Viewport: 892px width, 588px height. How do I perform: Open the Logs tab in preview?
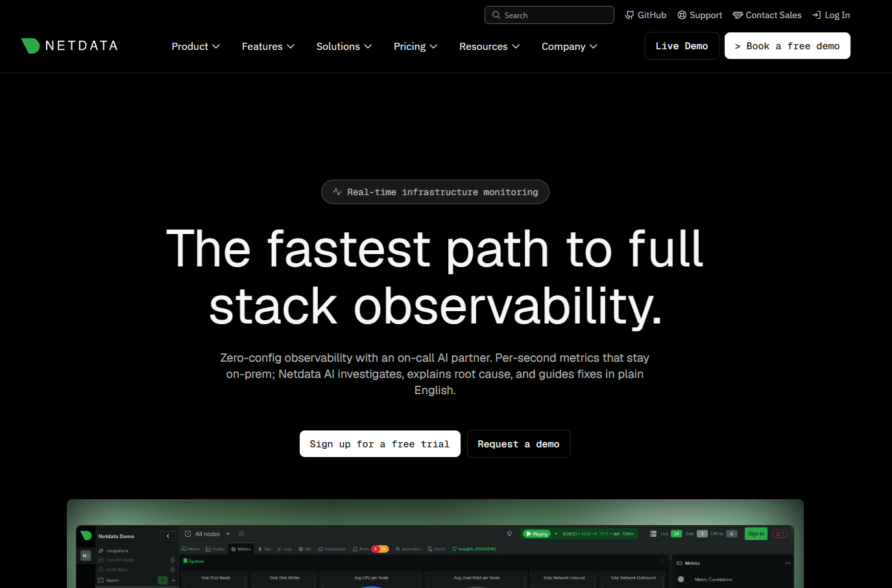pyautogui.click(x=285, y=549)
